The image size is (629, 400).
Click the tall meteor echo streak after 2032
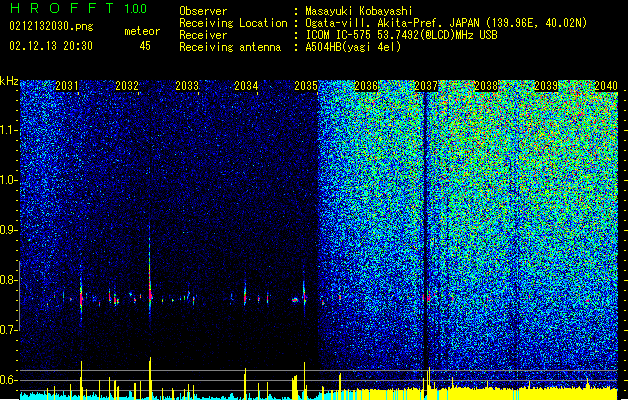point(150,273)
